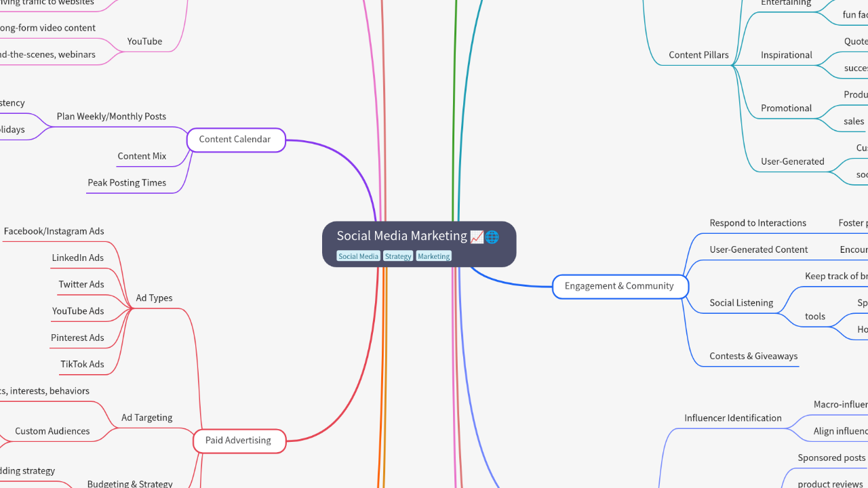The width and height of the screenshot is (868, 488).
Task: Click the TikTok Ads item
Action: click(x=82, y=364)
